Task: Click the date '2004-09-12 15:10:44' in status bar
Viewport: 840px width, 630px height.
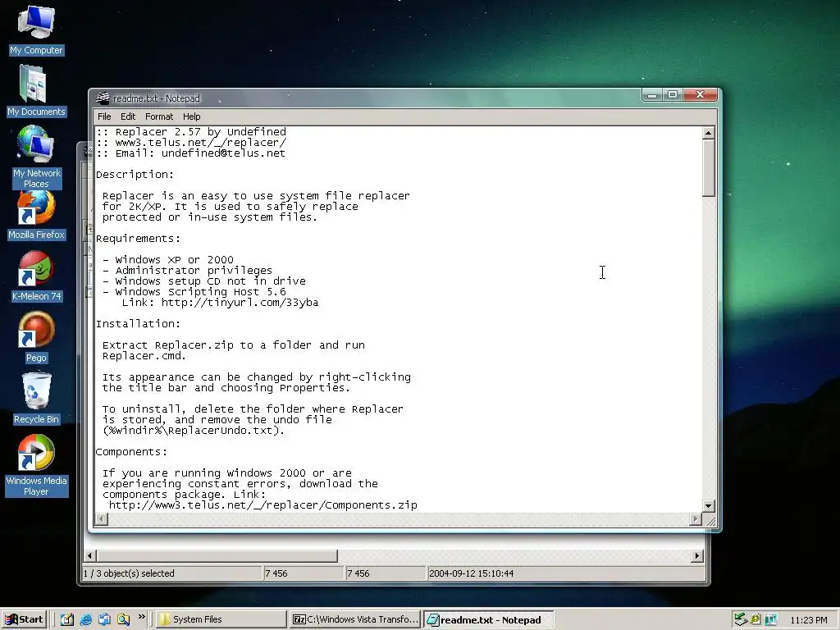Action: click(x=472, y=573)
